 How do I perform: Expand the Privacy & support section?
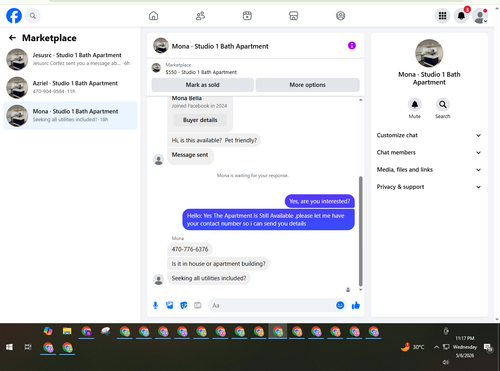pyautogui.click(x=429, y=187)
